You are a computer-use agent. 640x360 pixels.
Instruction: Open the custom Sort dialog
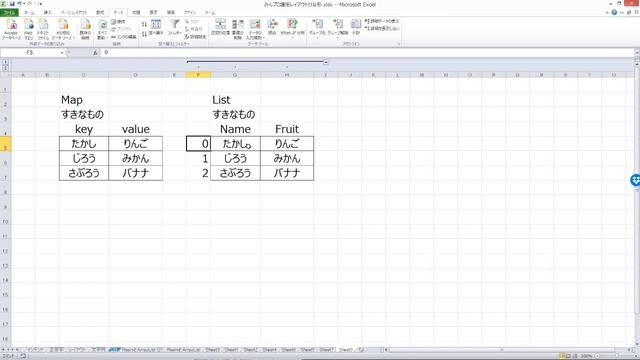pyautogui.click(x=156, y=28)
